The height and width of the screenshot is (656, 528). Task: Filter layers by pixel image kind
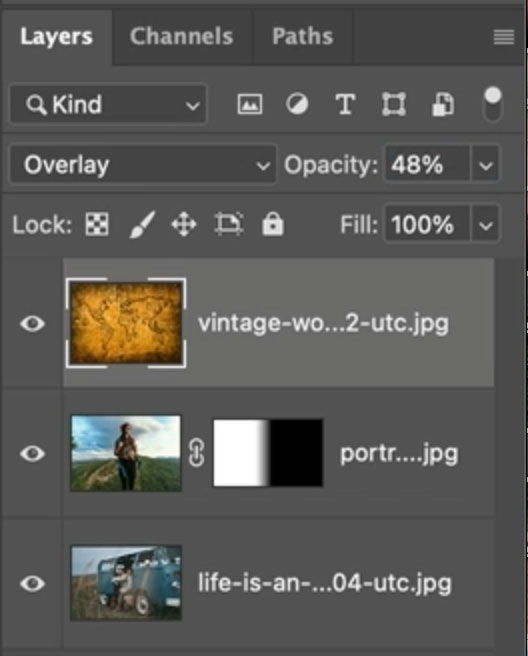250,104
